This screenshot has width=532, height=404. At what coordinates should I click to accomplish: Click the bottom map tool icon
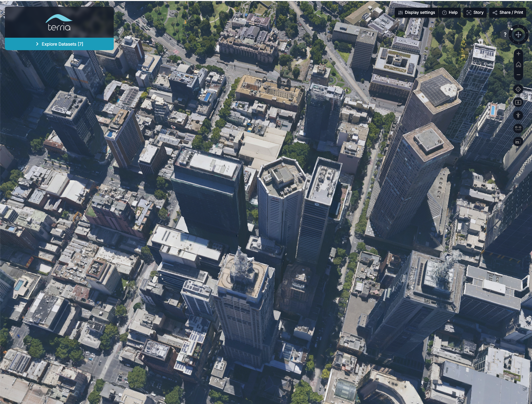518,141
